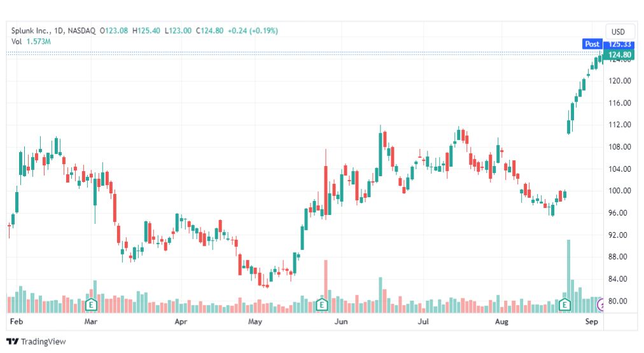644x353 pixels.
Task: Click the Jul label on time axis
Action: tap(423, 321)
